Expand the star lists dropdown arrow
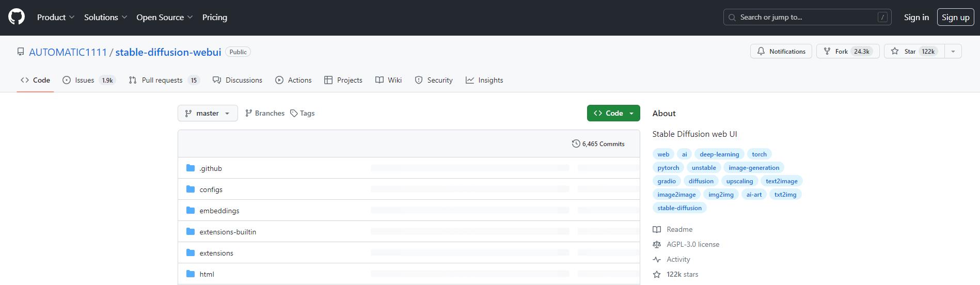 tap(953, 52)
